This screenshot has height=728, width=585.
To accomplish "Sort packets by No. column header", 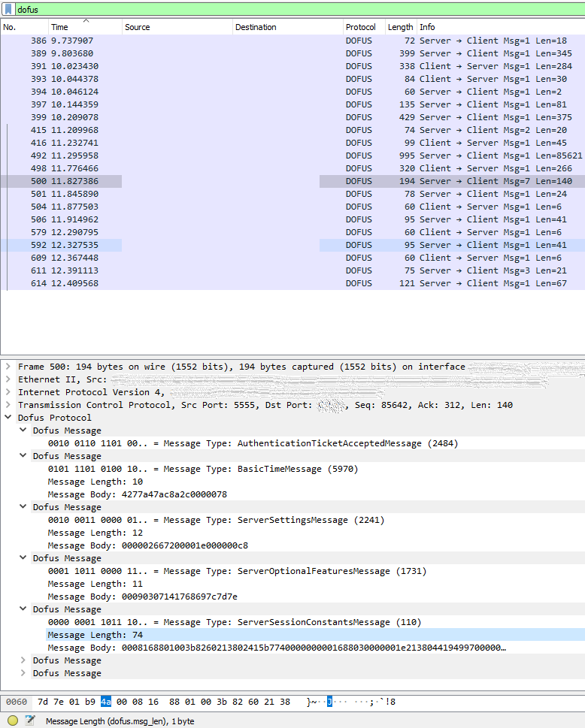I will coord(24,27).
